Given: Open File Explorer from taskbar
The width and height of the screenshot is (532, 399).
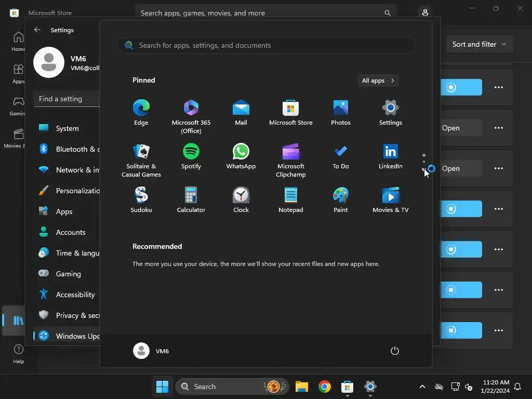Looking at the screenshot, I should tap(302, 387).
